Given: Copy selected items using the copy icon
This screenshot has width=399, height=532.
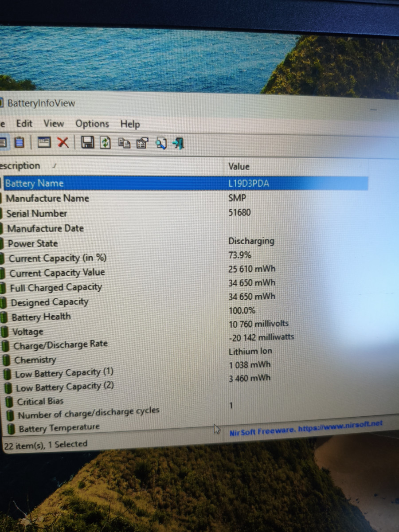Looking at the screenshot, I should 124,143.
